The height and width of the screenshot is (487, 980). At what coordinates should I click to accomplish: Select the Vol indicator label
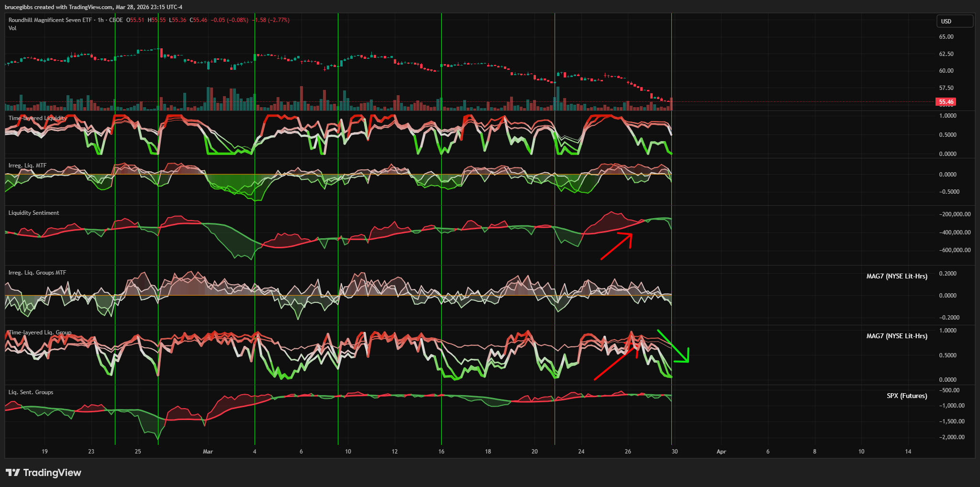click(12, 28)
